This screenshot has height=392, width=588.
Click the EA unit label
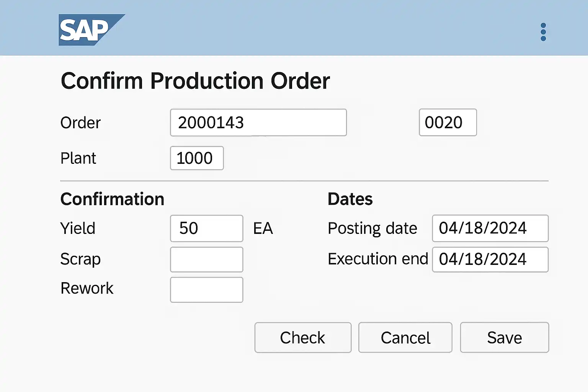click(x=263, y=229)
